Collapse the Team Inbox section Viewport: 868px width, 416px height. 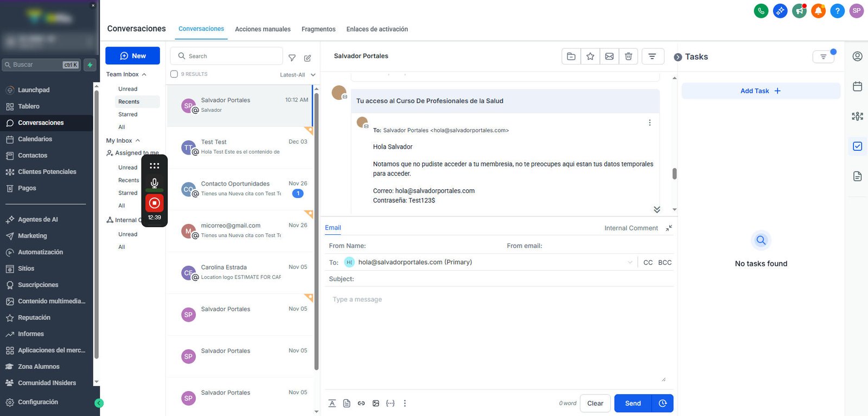click(x=144, y=74)
